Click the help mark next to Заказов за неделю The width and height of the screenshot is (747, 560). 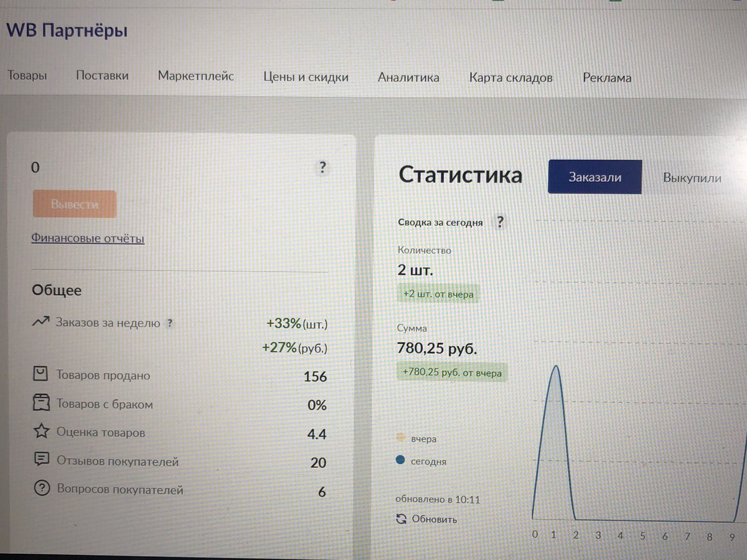tap(170, 324)
